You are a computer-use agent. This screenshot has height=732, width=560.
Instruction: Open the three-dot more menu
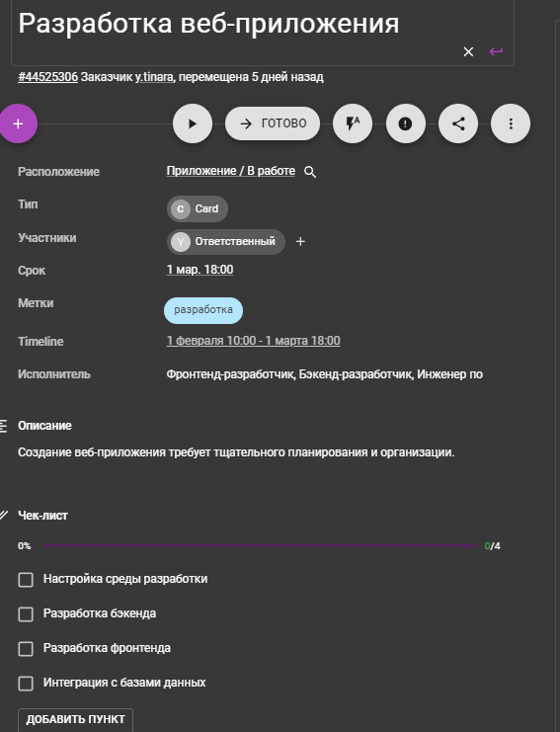point(511,123)
